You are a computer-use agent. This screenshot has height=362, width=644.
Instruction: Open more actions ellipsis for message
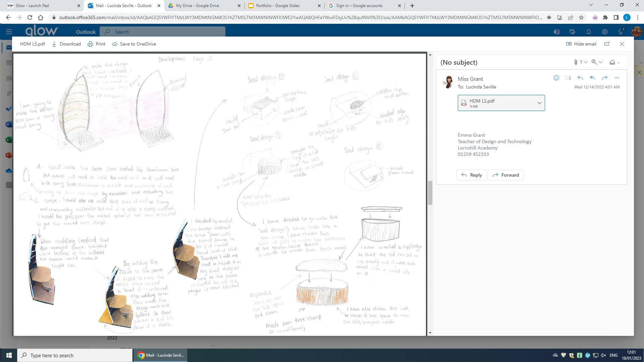tap(616, 78)
